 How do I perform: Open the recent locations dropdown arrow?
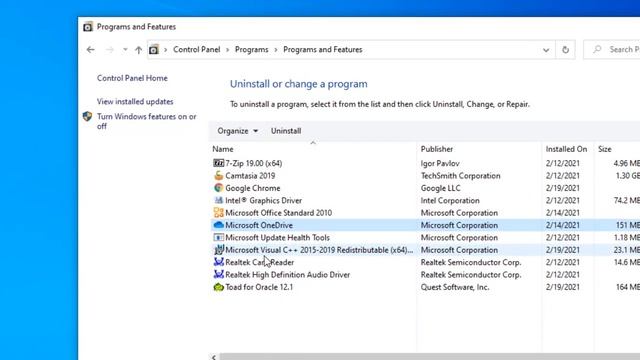click(125, 50)
